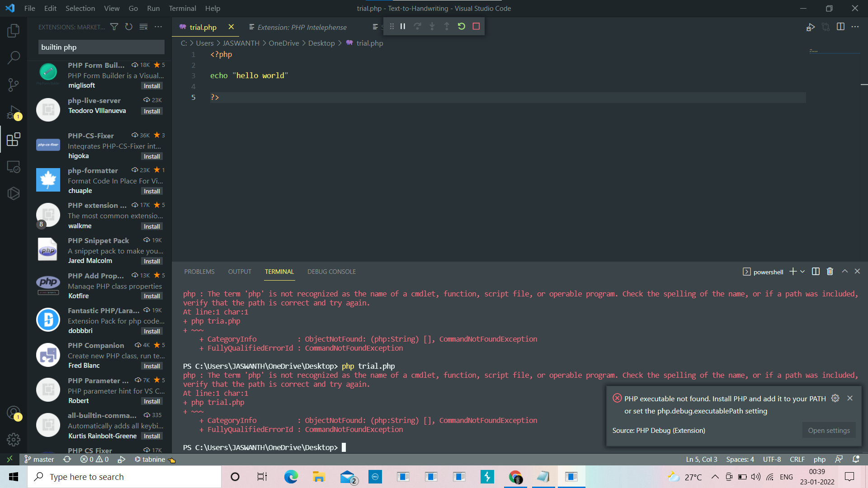Screen dimensions: 868x488
Task: Step into in debug toolbar
Action: 432,26
